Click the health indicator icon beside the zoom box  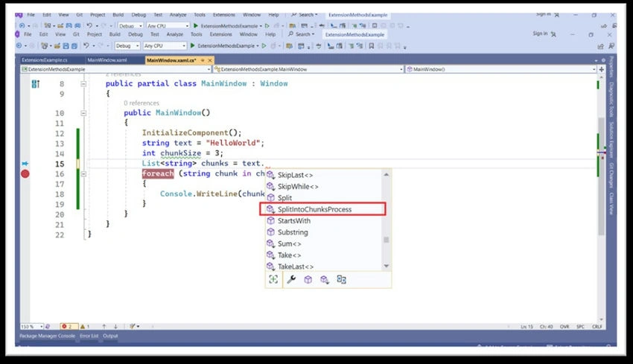coord(48,327)
